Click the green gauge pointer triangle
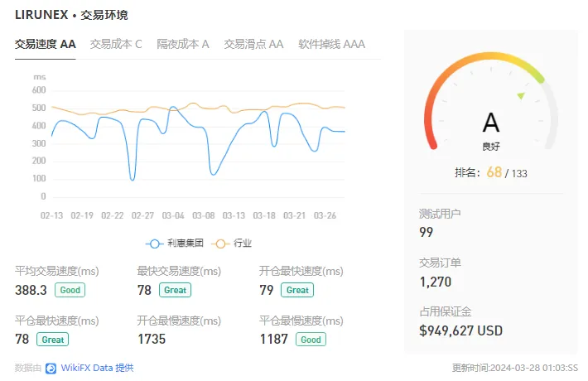588x381 pixels. (521, 96)
